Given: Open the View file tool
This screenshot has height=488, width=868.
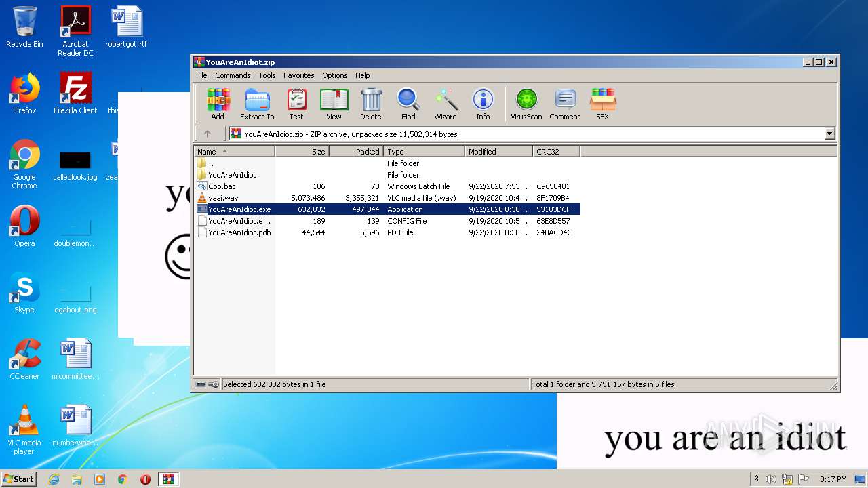Looking at the screenshot, I should click(334, 104).
